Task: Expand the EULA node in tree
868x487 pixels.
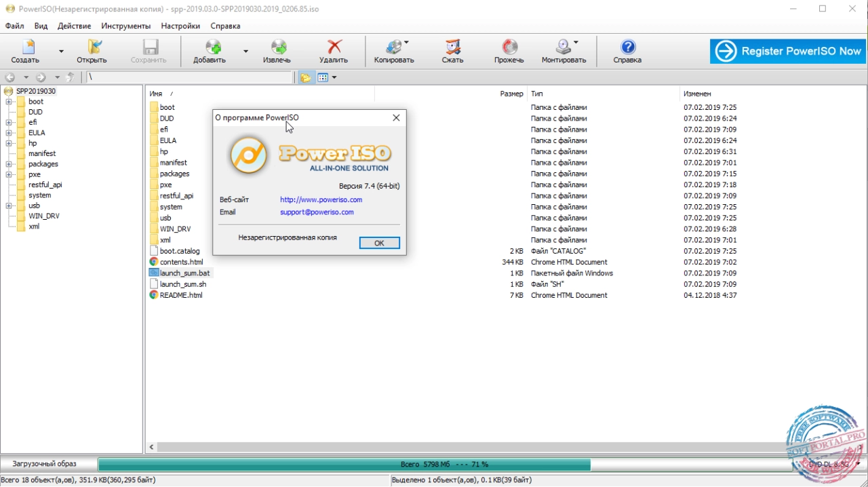Action: point(9,133)
